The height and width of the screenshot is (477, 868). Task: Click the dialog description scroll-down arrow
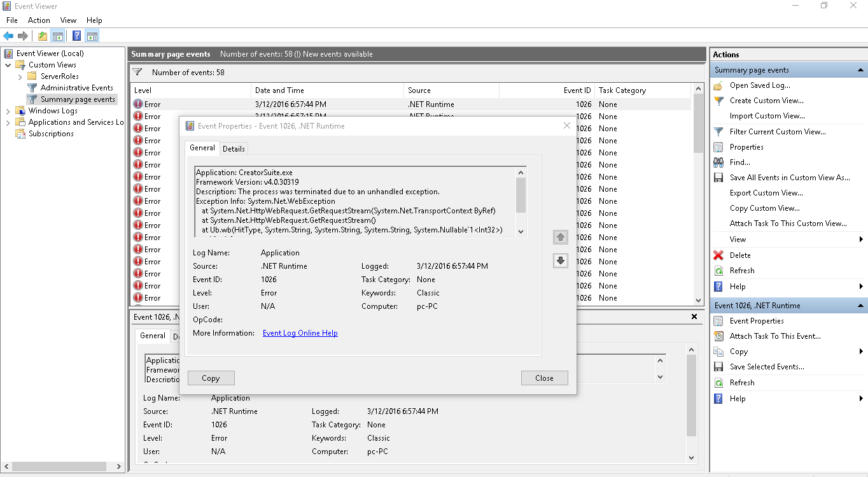pyautogui.click(x=521, y=232)
